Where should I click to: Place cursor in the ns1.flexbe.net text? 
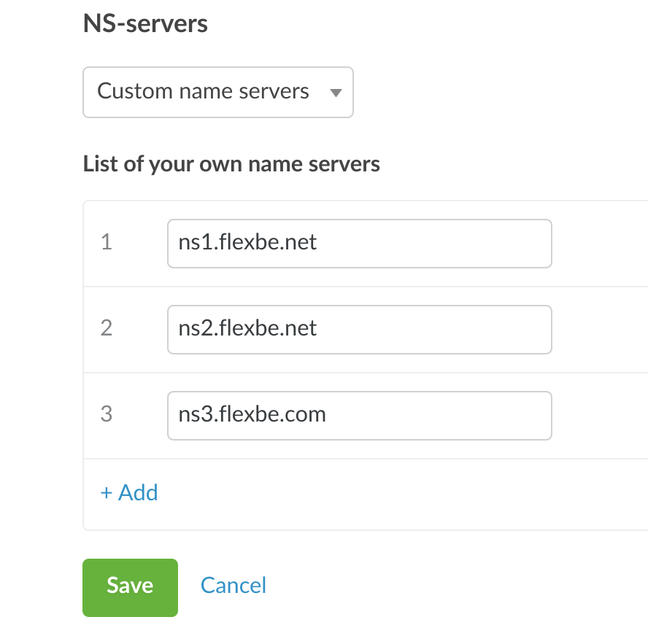(247, 242)
